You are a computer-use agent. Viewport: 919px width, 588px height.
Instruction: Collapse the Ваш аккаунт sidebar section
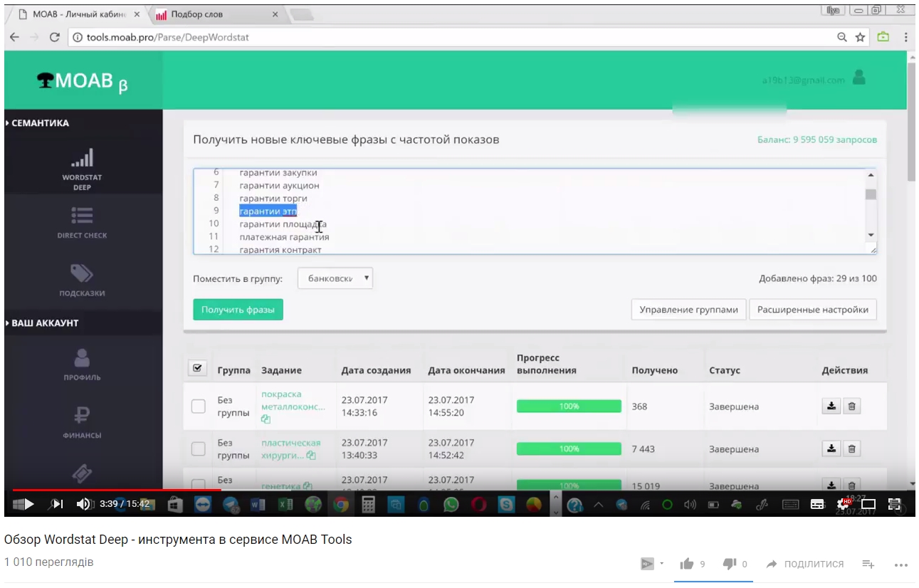tap(43, 322)
